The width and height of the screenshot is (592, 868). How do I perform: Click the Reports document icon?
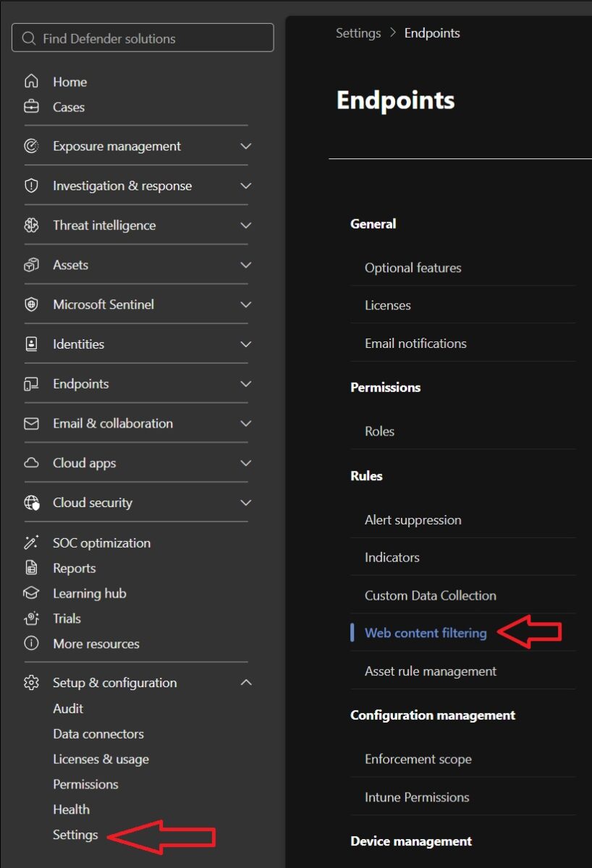click(31, 568)
